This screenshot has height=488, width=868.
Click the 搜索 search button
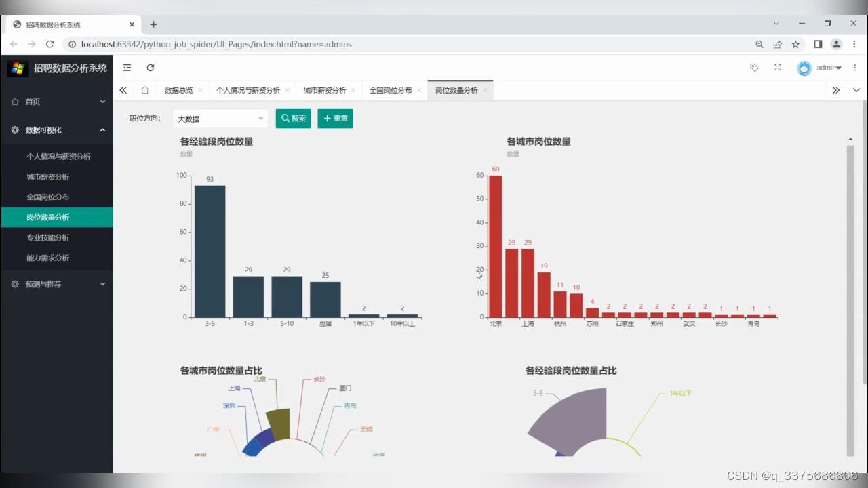[293, 118]
